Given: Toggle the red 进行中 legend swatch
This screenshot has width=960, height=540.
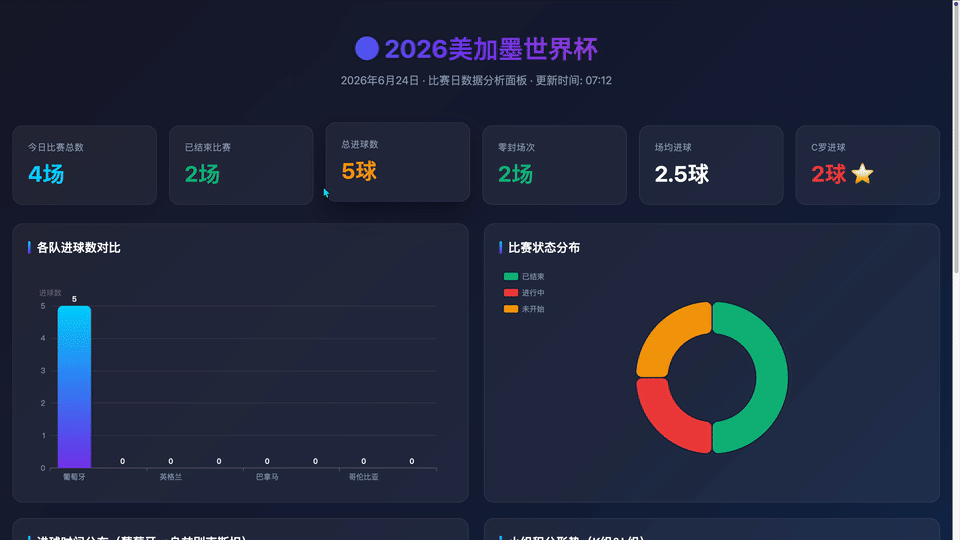Looking at the screenshot, I should (511, 293).
